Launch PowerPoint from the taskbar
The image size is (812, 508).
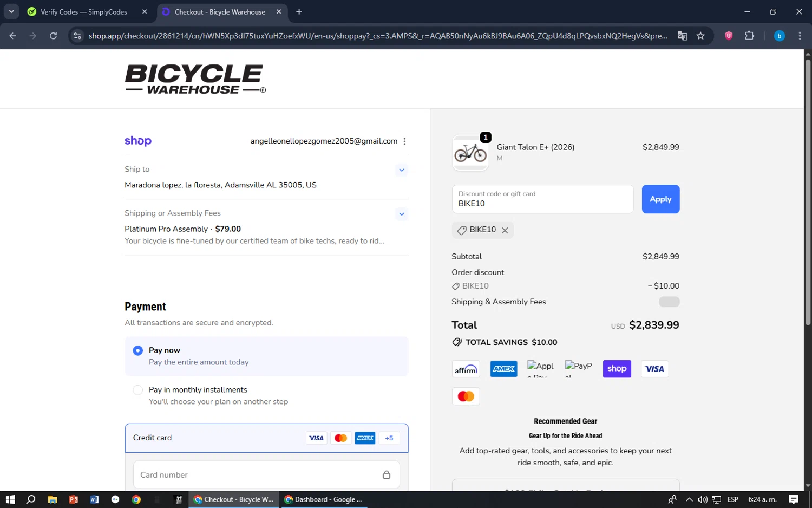pos(74,499)
